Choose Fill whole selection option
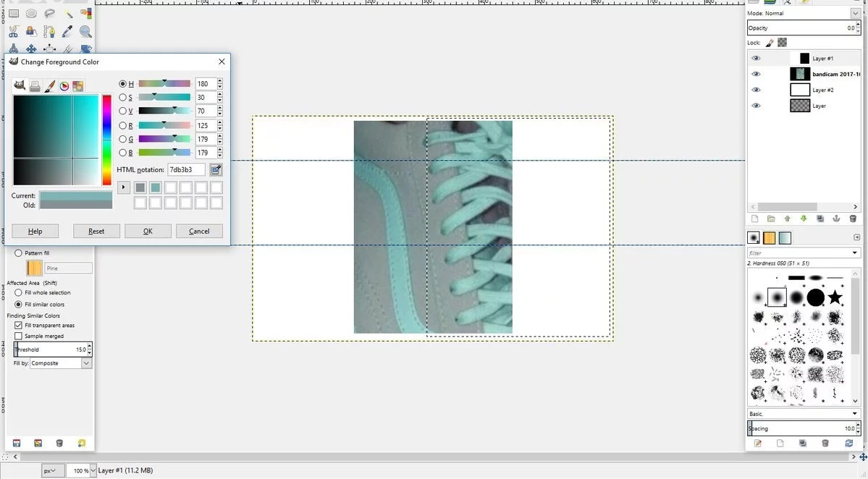868x479 pixels. pos(18,292)
